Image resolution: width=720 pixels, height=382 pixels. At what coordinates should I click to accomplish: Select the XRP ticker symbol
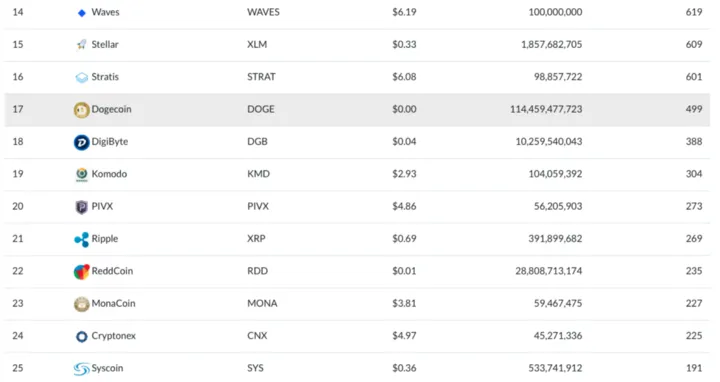click(256, 239)
